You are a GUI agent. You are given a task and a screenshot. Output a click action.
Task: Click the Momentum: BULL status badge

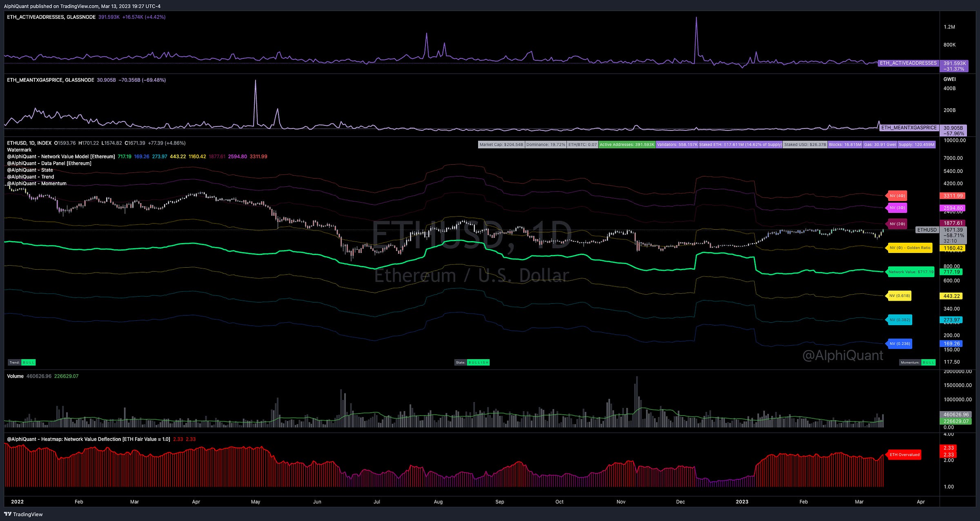[918, 362]
